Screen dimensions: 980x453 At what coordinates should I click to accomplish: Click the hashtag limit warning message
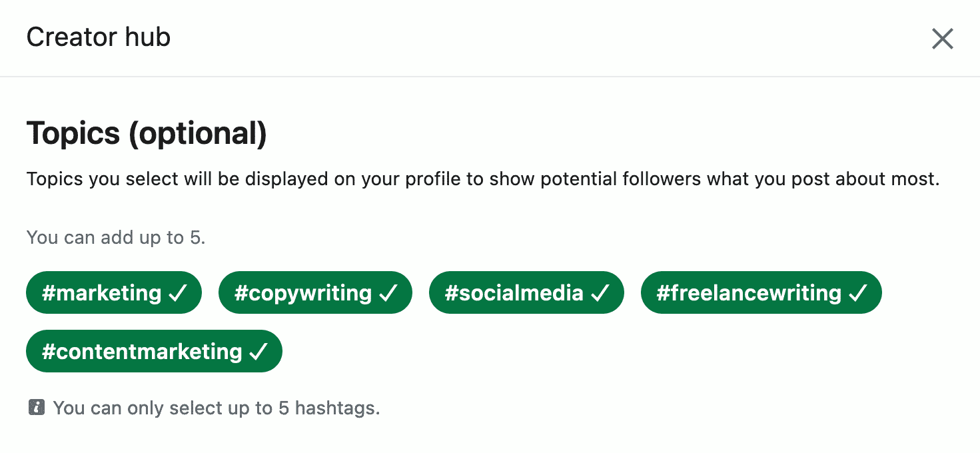(217, 408)
